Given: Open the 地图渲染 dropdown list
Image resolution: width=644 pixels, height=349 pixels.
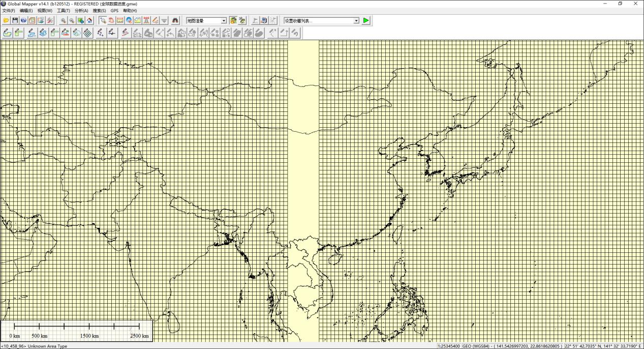Looking at the screenshot, I should tap(224, 20).
